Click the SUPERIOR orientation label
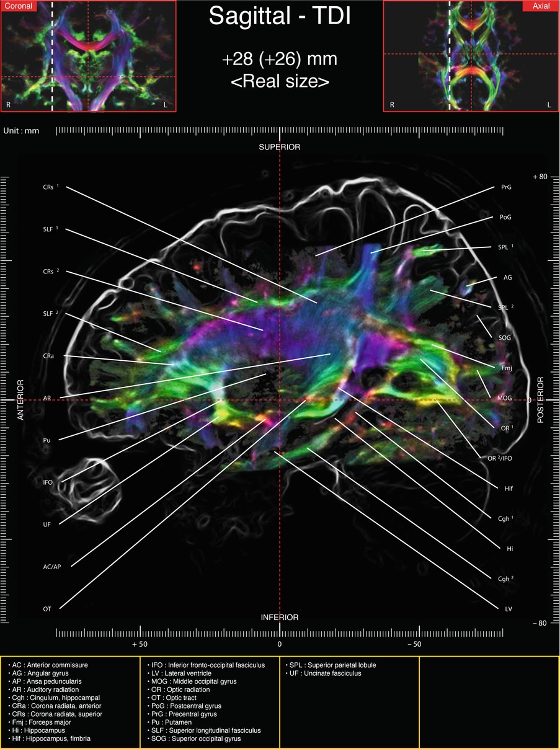 pyautogui.click(x=280, y=147)
